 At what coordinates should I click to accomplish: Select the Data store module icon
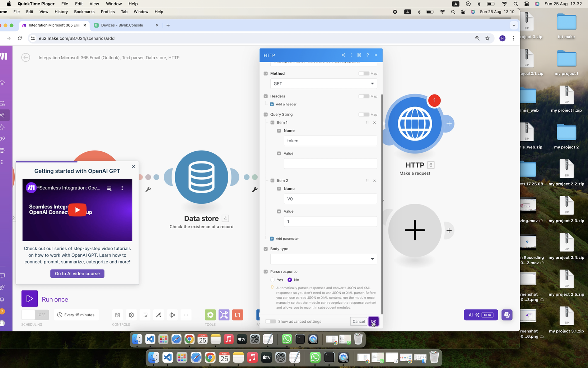[x=201, y=177]
